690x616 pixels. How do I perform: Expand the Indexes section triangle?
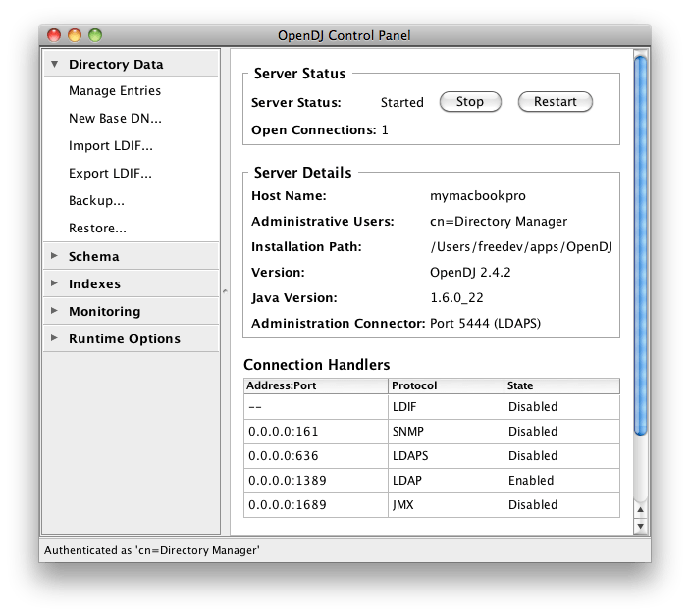pyautogui.click(x=54, y=283)
